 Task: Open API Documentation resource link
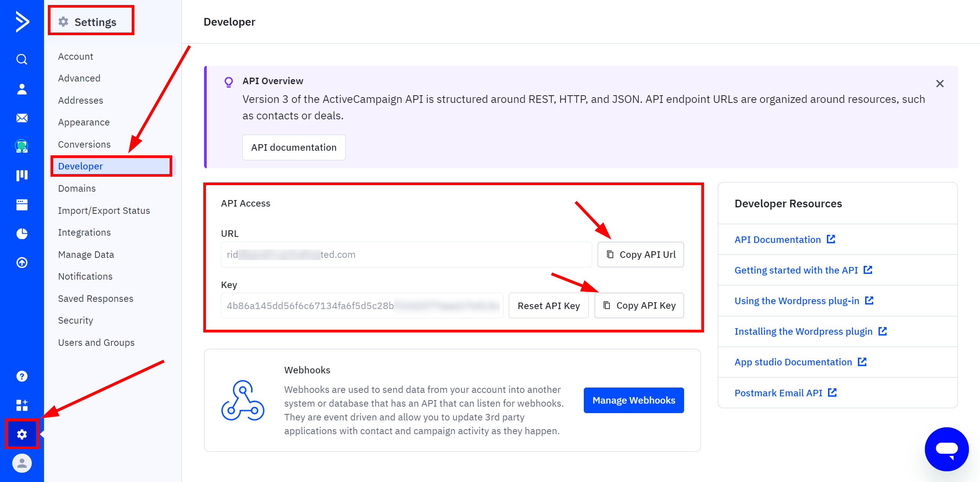(x=777, y=239)
